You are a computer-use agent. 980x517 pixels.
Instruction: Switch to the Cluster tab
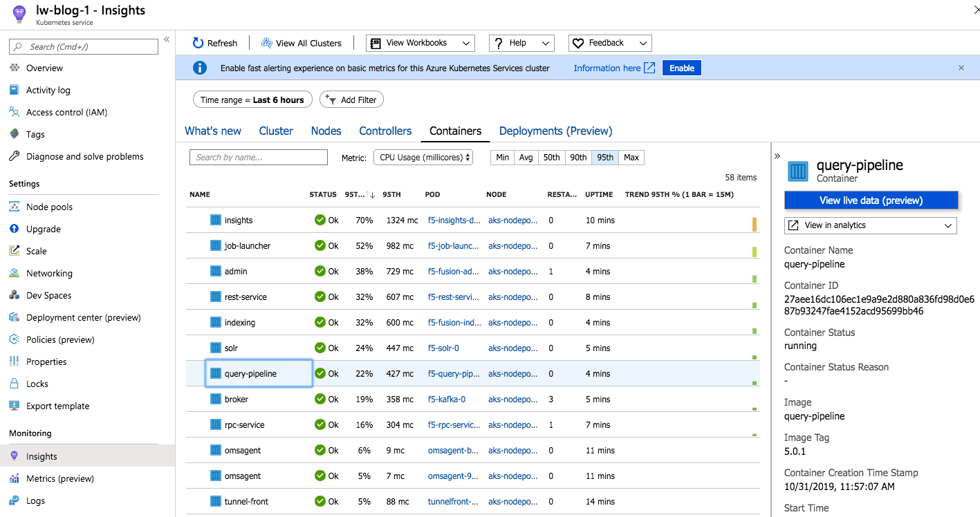point(276,131)
